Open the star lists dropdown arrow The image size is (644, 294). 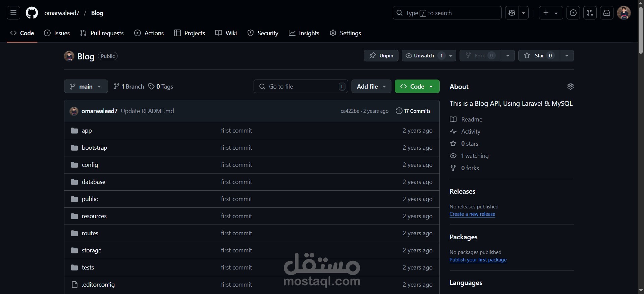click(x=567, y=56)
